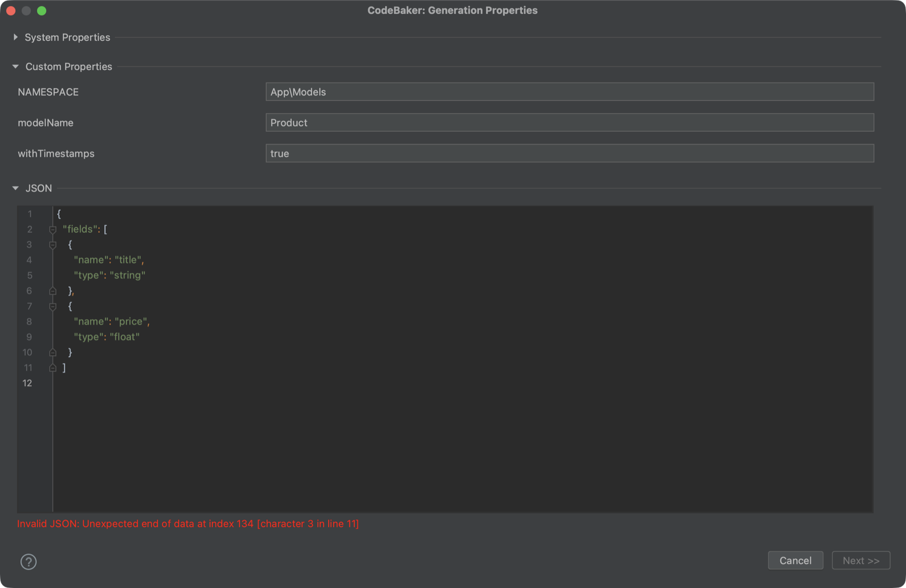Click the "type": "float" line
This screenshot has width=906, height=588.
(107, 337)
